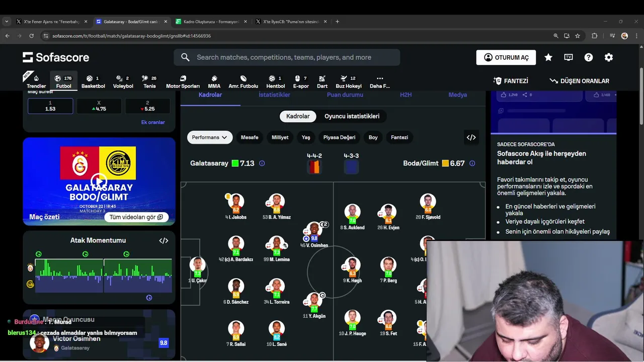Click the home win odds 1.53
The width and height of the screenshot is (644, 362).
pyautogui.click(x=50, y=106)
